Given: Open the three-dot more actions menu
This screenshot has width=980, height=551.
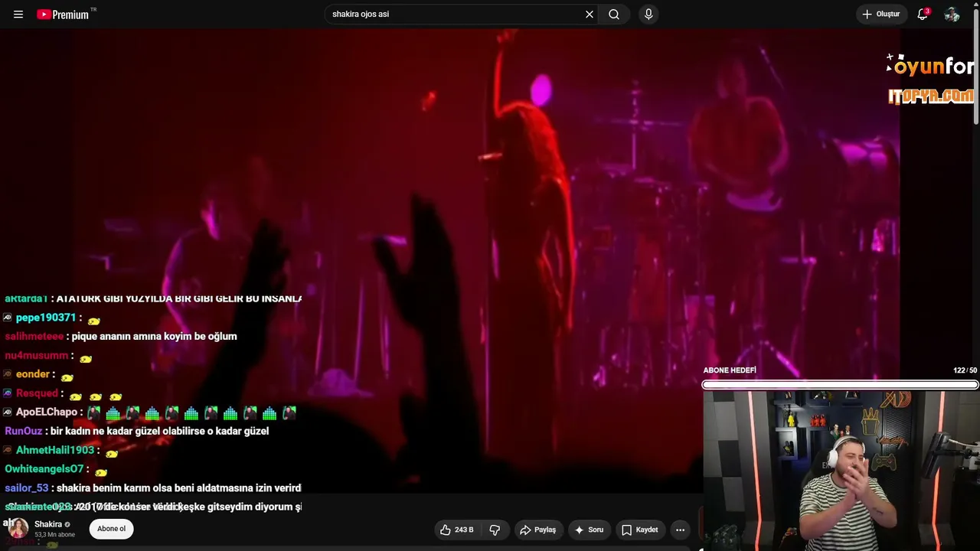Looking at the screenshot, I should (680, 530).
